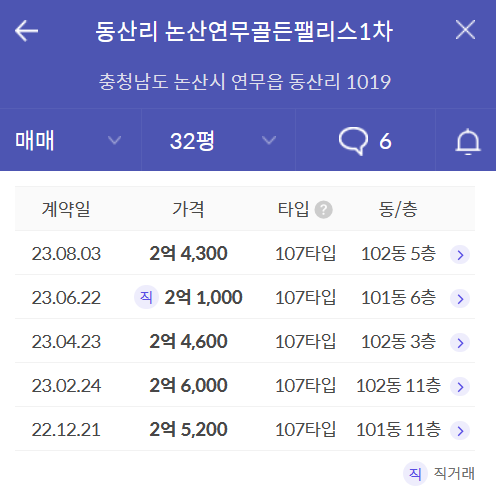496x494 pixels.
Task: Click the title 동산리 논산연무골든팰리스1차
Action: [x=244, y=32]
